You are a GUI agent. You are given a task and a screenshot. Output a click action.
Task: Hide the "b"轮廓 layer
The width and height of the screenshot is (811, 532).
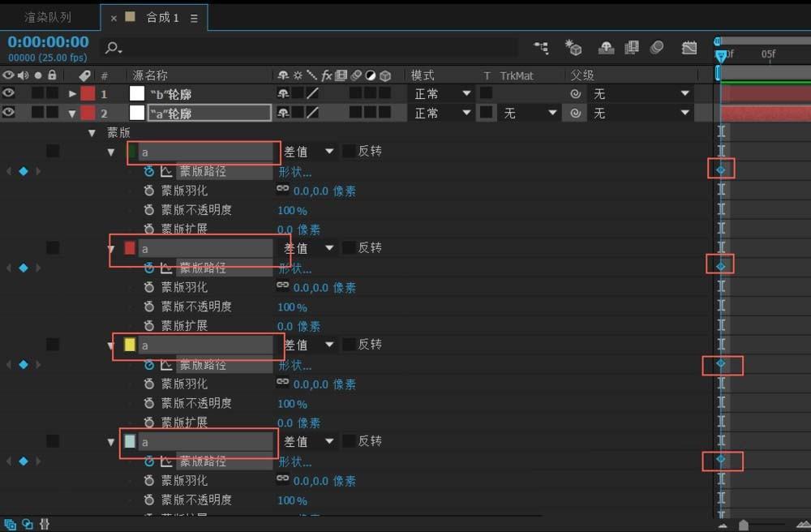[x=8, y=93]
